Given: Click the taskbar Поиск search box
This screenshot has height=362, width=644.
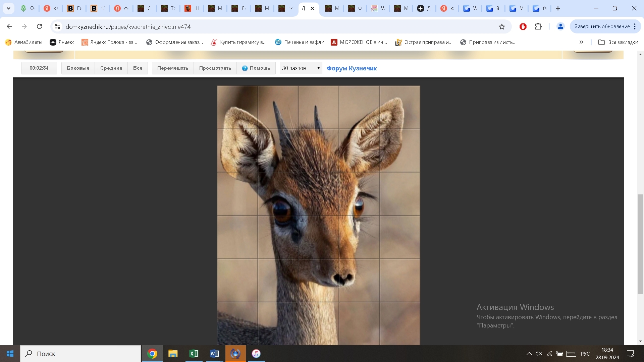Looking at the screenshot, I should pos(80,354).
